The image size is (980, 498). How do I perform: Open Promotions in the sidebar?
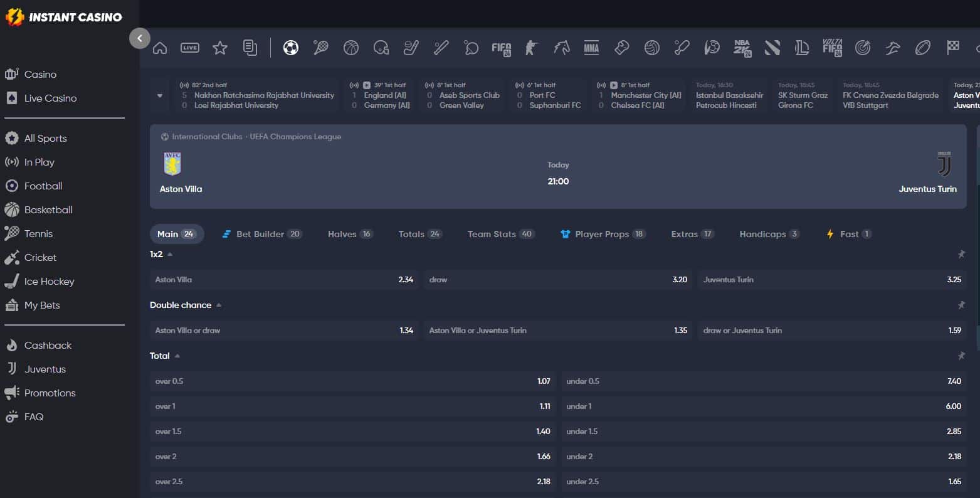[x=50, y=393]
